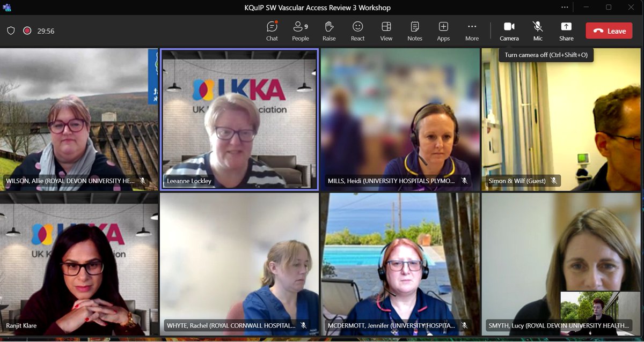This screenshot has width=644, height=342.
Task: Open the View layout options
Action: coord(386,31)
